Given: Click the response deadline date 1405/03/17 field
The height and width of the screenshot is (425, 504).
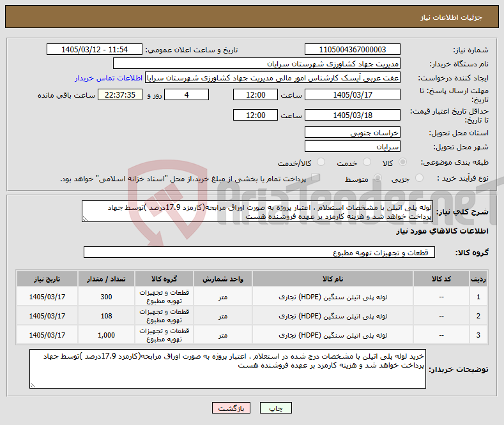Looking at the screenshot, I should (x=352, y=94).
